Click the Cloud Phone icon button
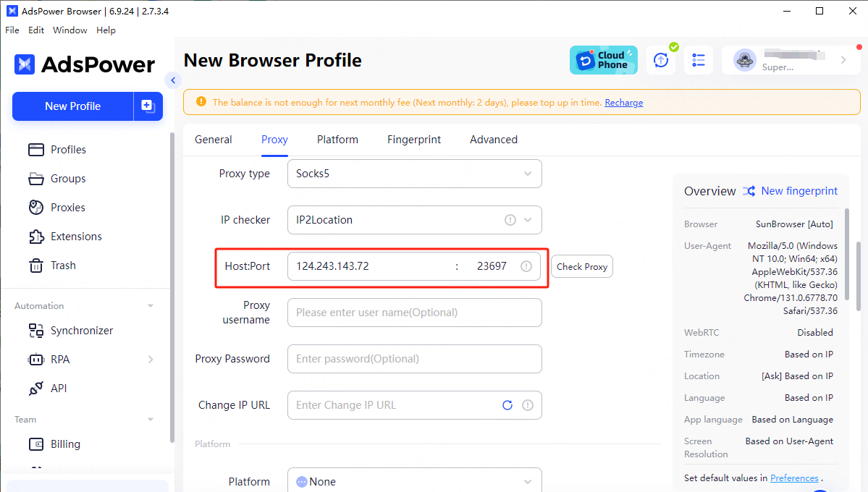The image size is (868, 492). click(x=603, y=60)
